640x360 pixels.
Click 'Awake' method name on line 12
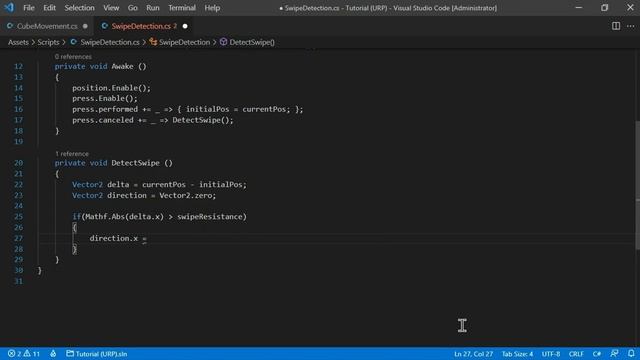pyautogui.click(x=122, y=66)
